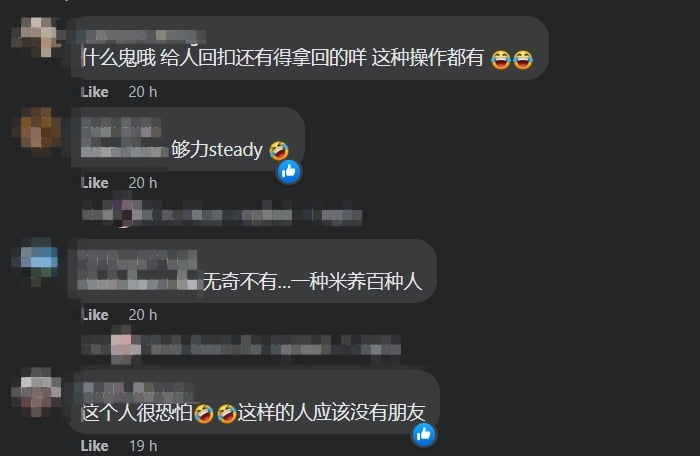Click rolling laughing emoji in 够力steady comment
Image resolution: width=700 pixels, height=456 pixels.
click(x=279, y=151)
